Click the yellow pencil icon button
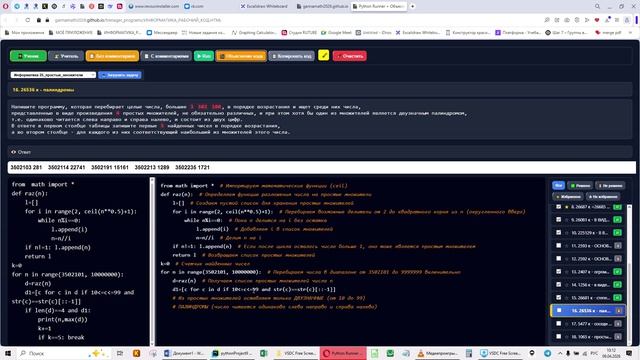The width and height of the screenshot is (640, 360). click(x=324, y=55)
